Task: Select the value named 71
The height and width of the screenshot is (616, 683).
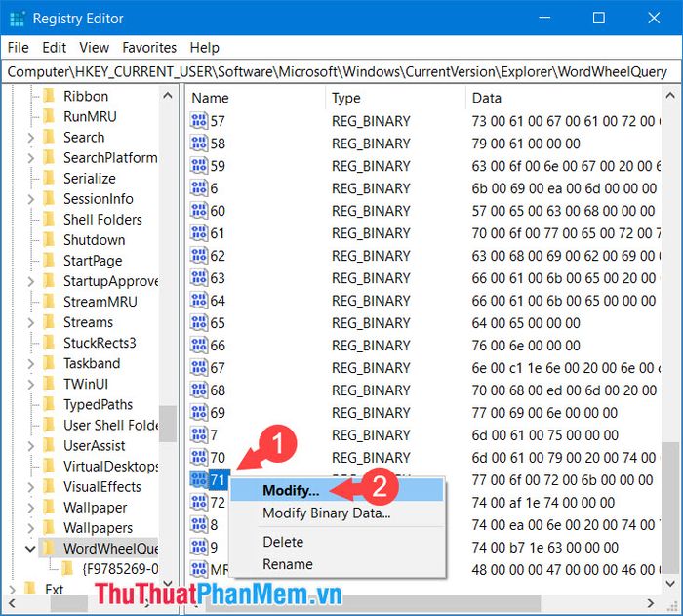Action: pos(218,480)
